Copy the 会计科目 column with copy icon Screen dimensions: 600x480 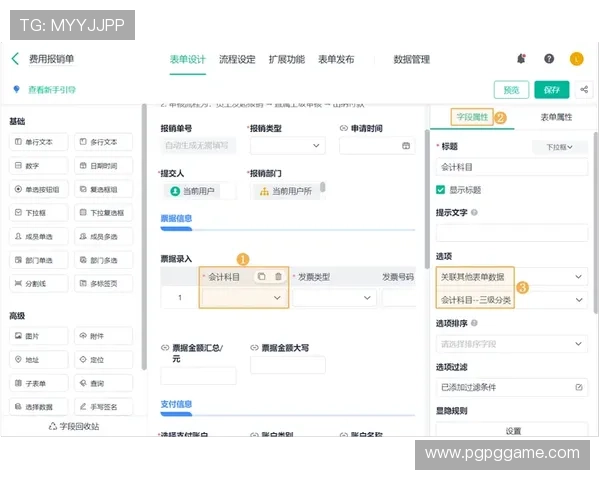tap(261, 276)
